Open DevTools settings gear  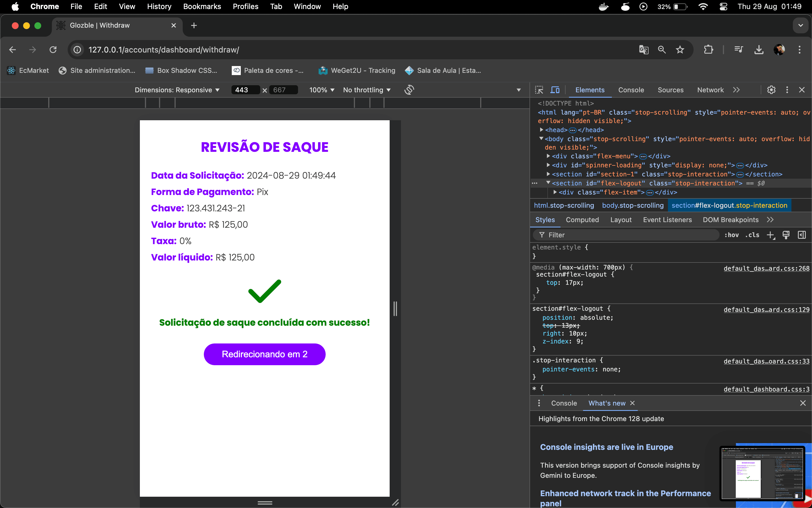tap(771, 90)
